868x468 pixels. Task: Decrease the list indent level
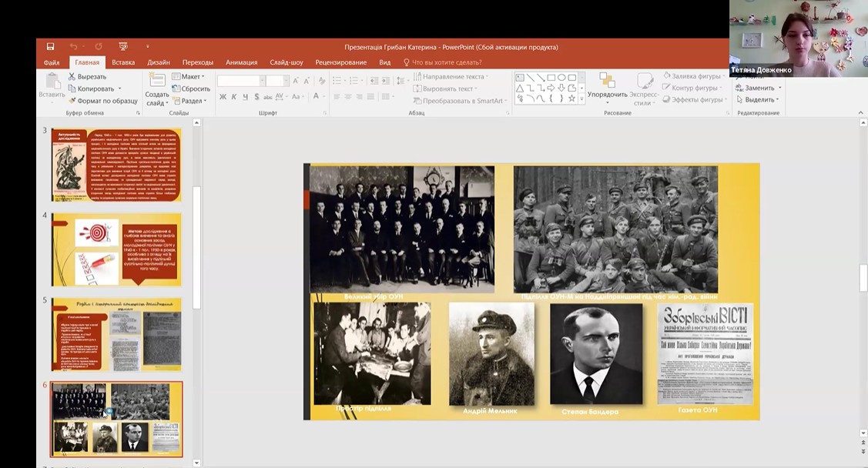[374, 81]
